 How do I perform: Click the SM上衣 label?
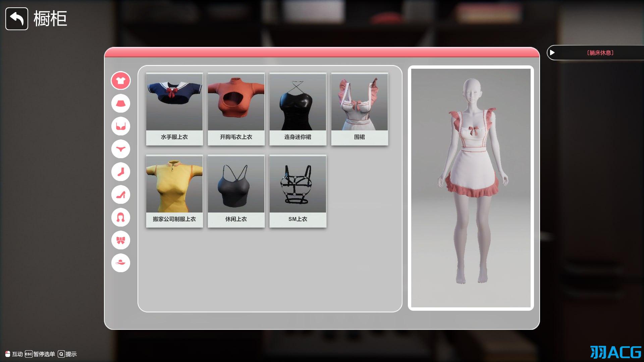point(298,219)
